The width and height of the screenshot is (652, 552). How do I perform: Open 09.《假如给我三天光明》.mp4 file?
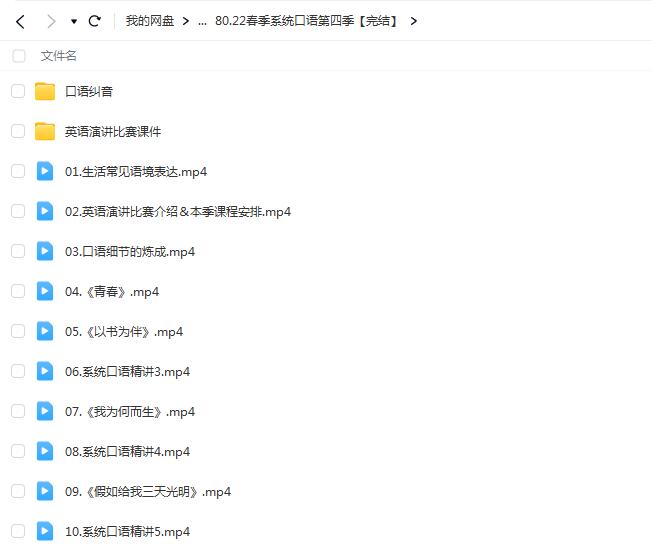click(x=148, y=491)
